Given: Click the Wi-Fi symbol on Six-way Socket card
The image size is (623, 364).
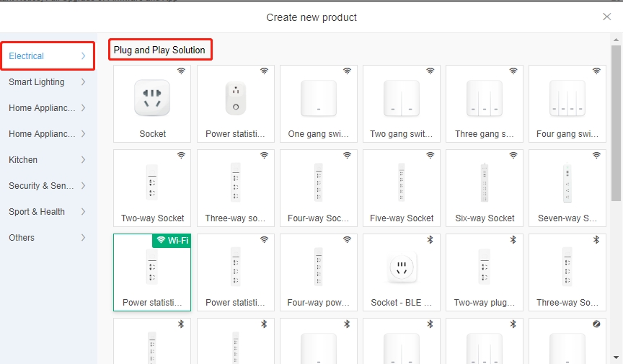Looking at the screenshot, I should 513,156.
